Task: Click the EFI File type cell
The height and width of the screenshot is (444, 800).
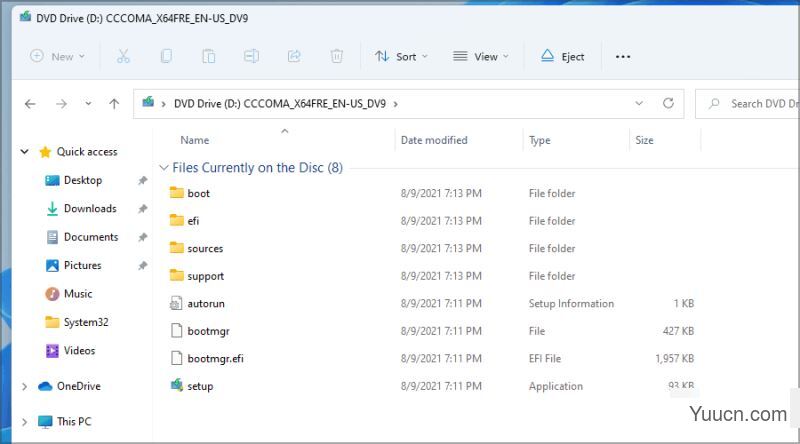Action: click(544, 358)
